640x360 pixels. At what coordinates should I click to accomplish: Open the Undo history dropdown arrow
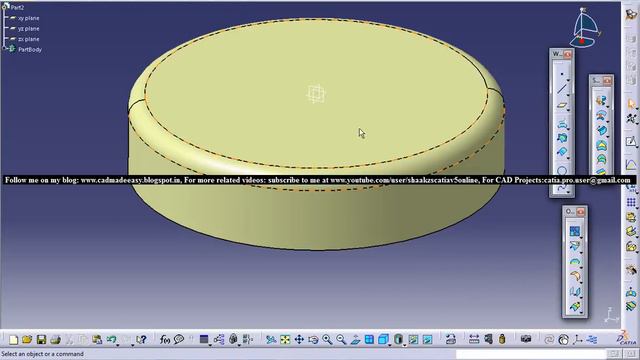pyautogui.click(x=118, y=345)
